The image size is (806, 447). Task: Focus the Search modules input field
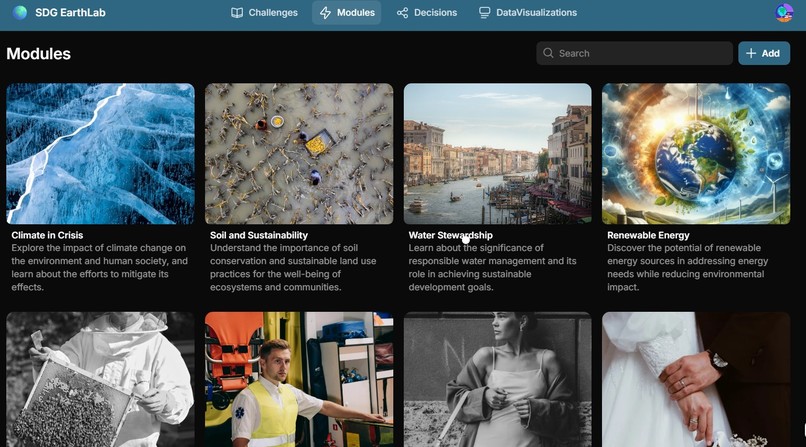634,53
